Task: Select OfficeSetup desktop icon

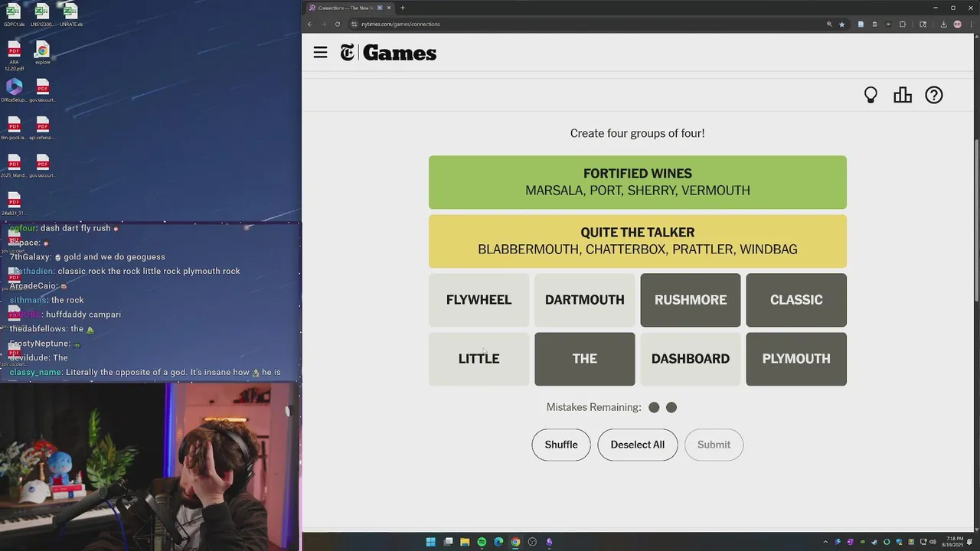Action: click(x=14, y=90)
